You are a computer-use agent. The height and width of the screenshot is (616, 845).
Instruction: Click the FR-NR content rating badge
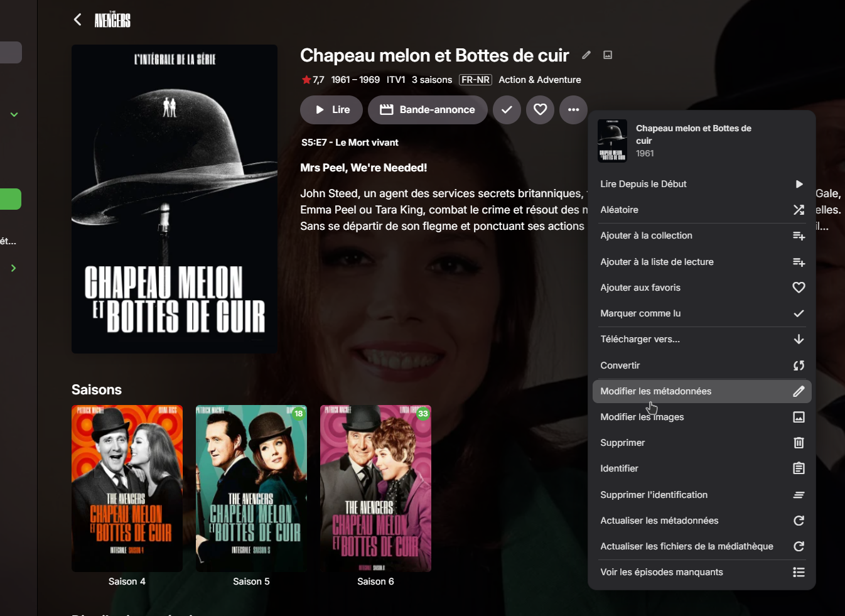coord(475,80)
